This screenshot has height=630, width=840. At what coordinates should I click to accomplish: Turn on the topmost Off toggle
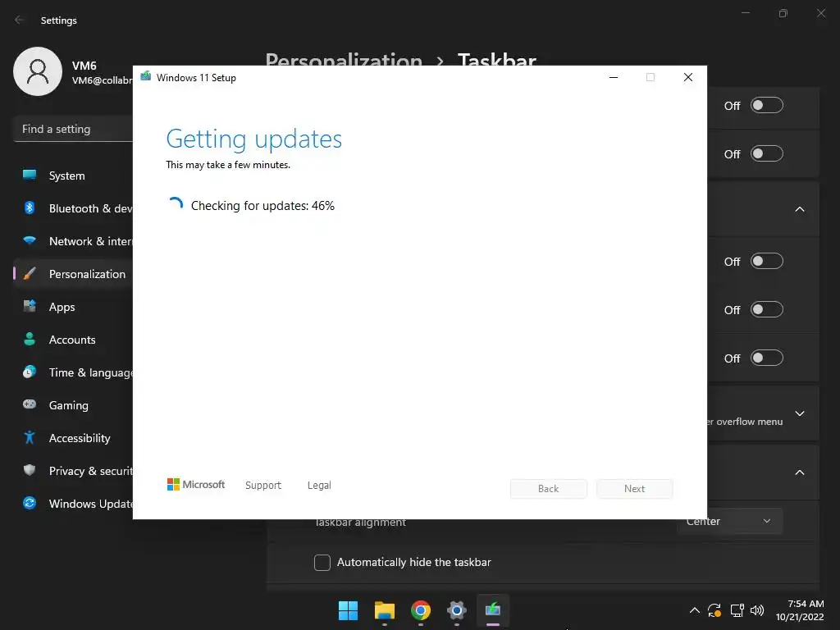click(767, 106)
